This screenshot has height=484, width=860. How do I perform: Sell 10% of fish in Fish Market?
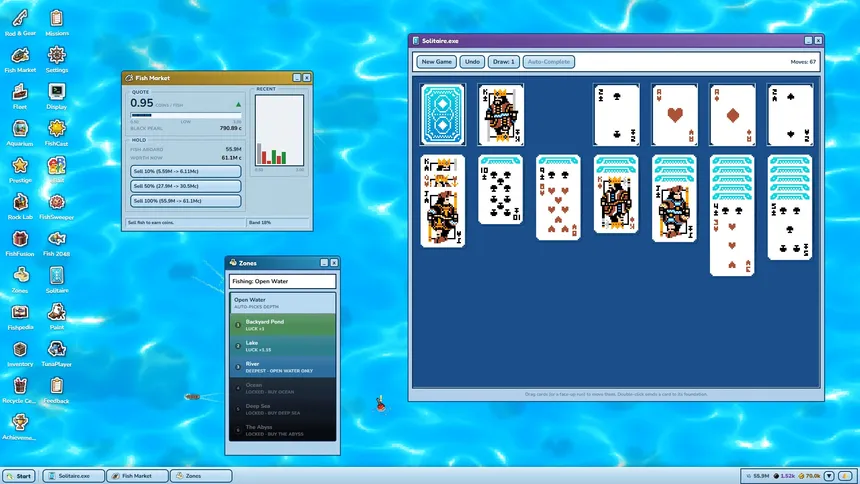coord(185,171)
